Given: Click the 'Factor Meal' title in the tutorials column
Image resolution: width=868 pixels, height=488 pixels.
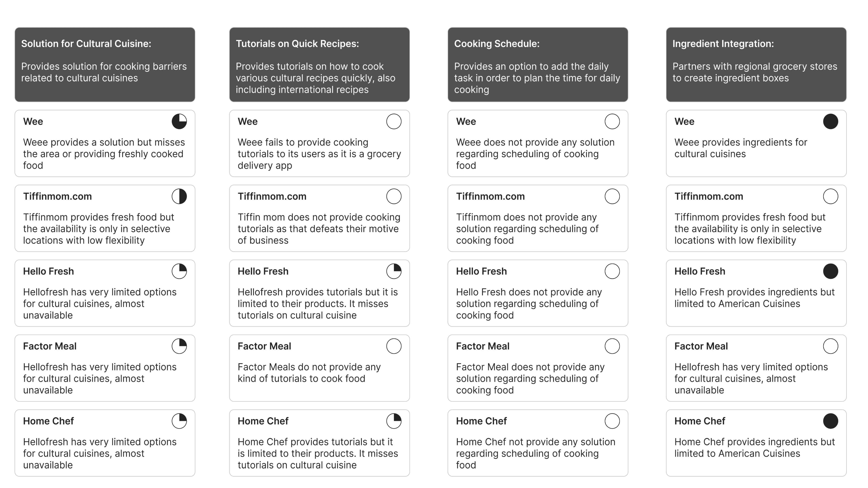Looking at the screenshot, I should pyautogui.click(x=264, y=346).
